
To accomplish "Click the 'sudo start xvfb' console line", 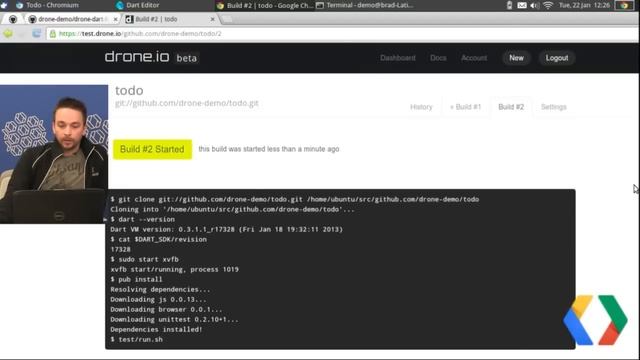I will pos(144,259).
